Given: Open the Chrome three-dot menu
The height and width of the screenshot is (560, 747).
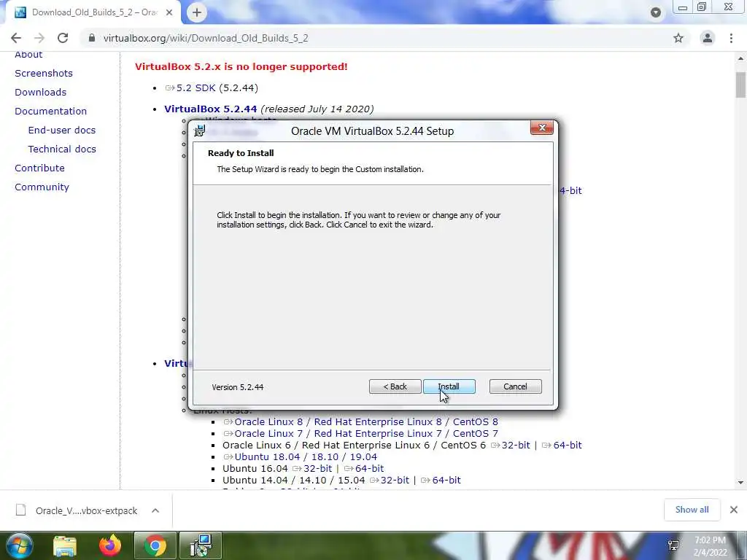Looking at the screenshot, I should click(731, 38).
